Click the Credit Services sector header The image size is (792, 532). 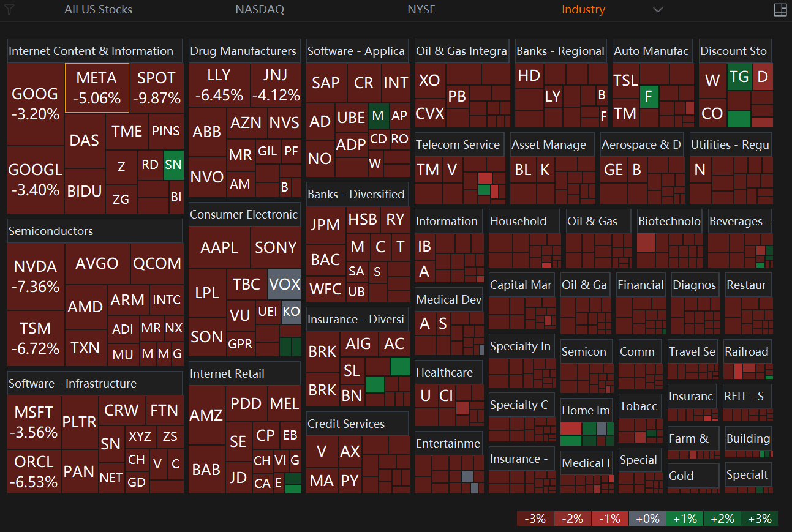(x=357, y=424)
